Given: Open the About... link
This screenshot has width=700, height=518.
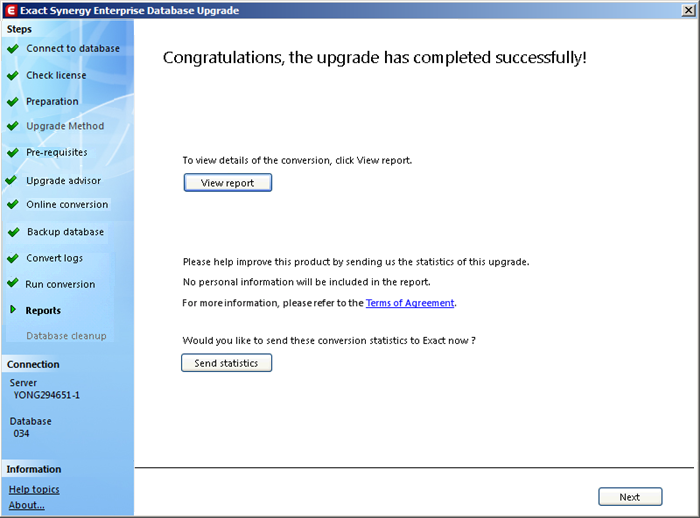Looking at the screenshot, I should 26,505.
